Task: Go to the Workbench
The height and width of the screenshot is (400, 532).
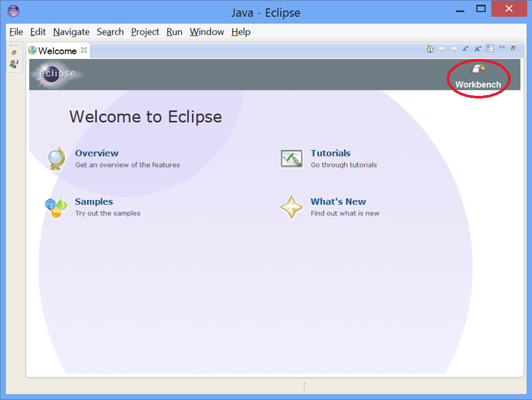Action: click(478, 77)
